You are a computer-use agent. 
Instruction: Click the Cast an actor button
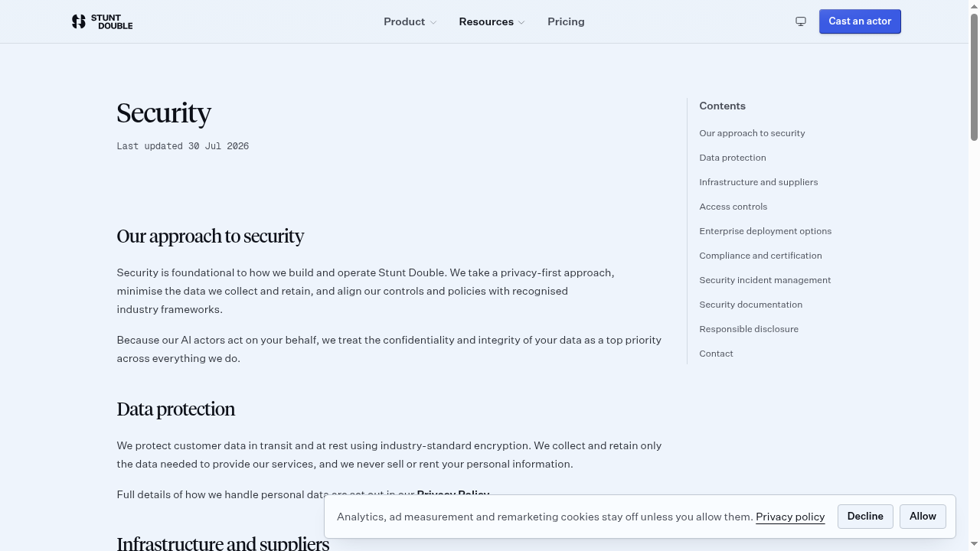[x=860, y=21]
